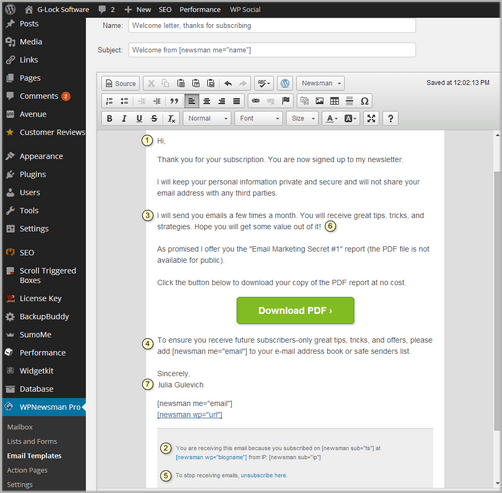This screenshot has height=493, width=502.
Task: Insert block quote in the editor
Action: point(174,101)
